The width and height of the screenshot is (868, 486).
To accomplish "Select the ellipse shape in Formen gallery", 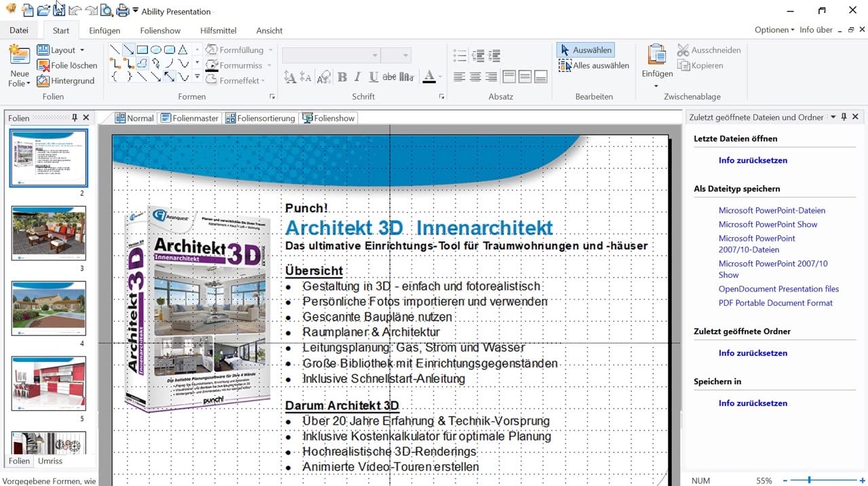I will 156,49.
